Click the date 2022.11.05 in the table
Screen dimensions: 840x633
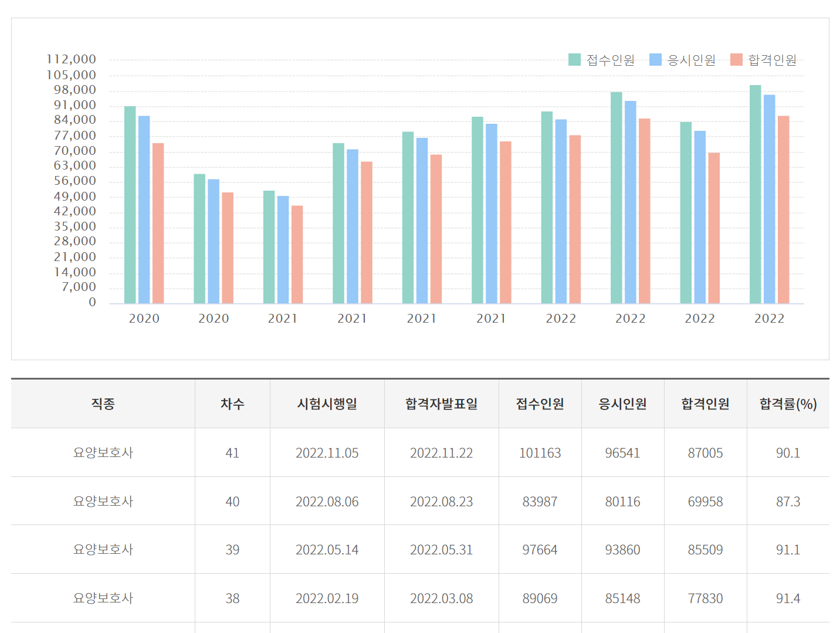tap(327, 453)
